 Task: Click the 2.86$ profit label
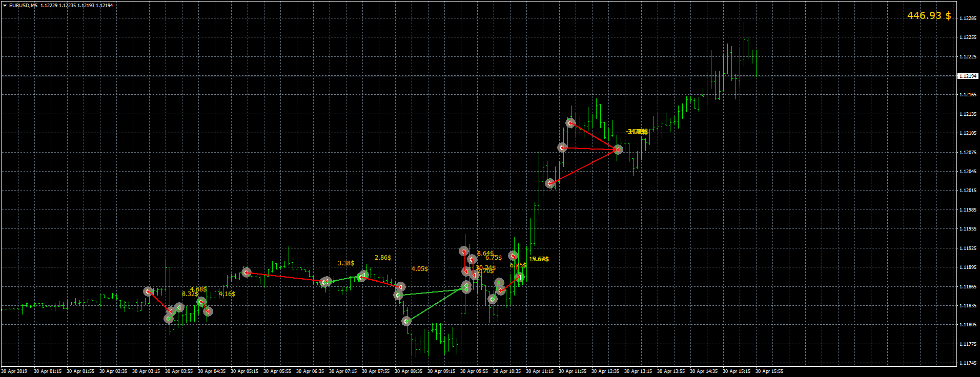(383, 258)
